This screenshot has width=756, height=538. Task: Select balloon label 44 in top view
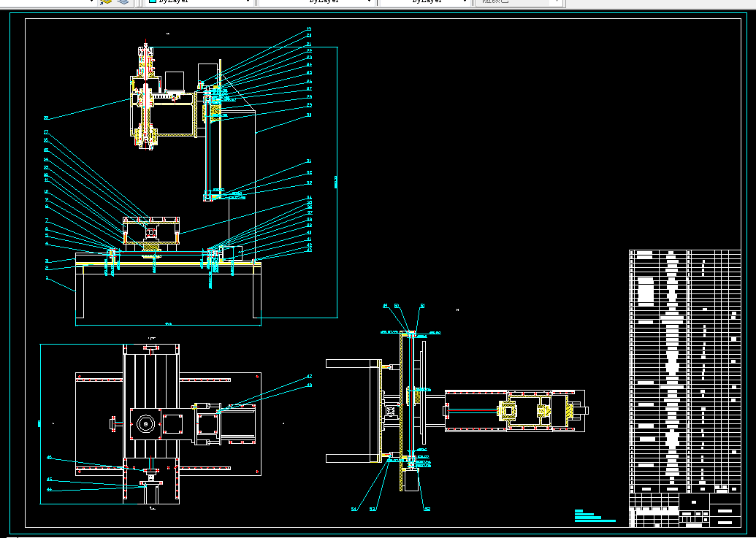(x=49, y=489)
